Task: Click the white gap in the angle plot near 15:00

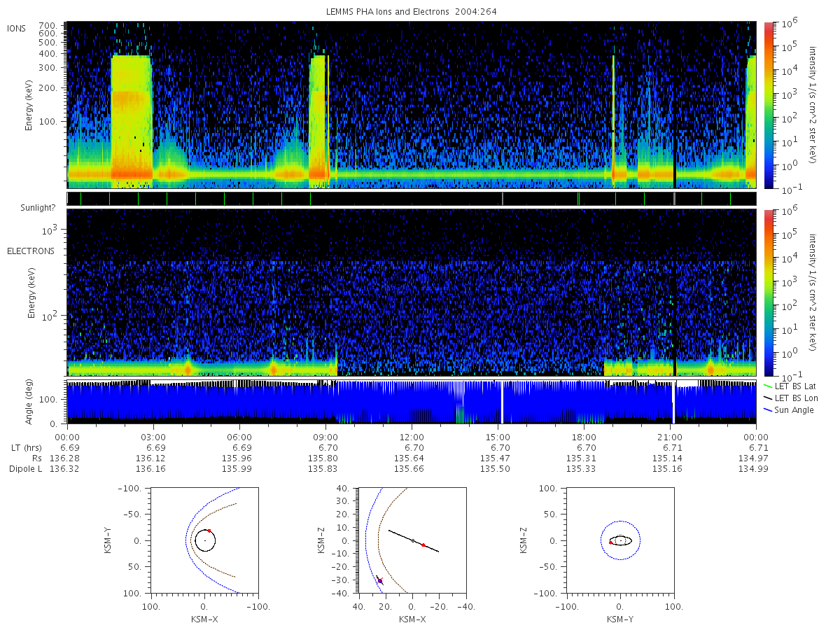Action: 502,402
